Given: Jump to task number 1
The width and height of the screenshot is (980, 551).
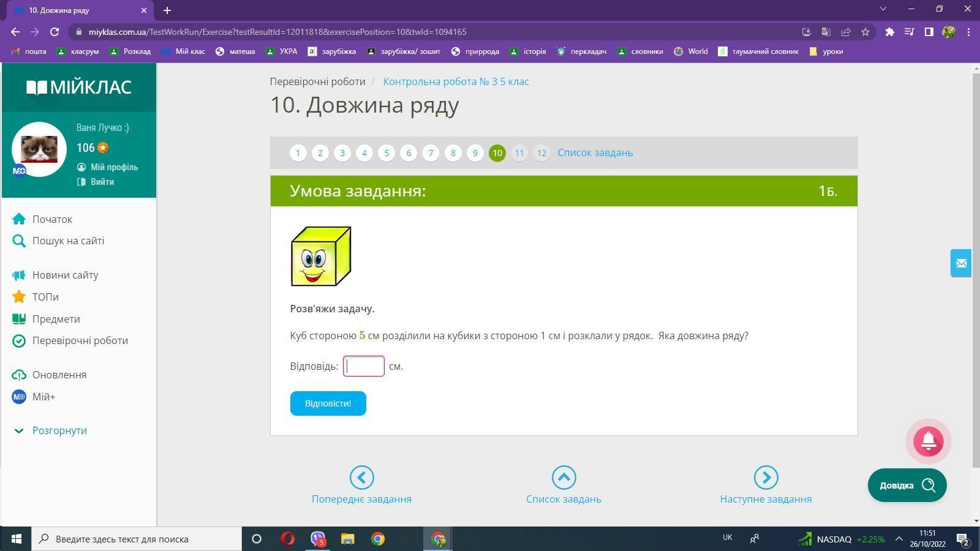Looking at the screenshot, I should coord(298,153).
